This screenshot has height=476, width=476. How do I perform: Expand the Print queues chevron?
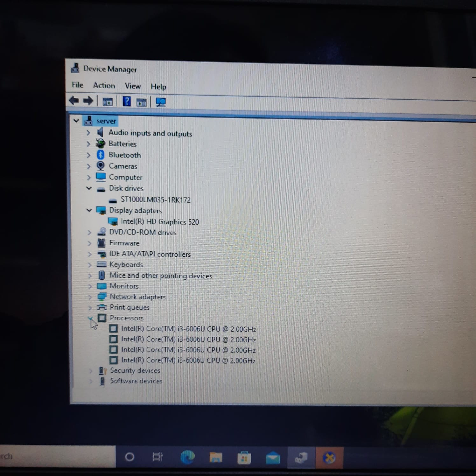(x=90, y=308)
